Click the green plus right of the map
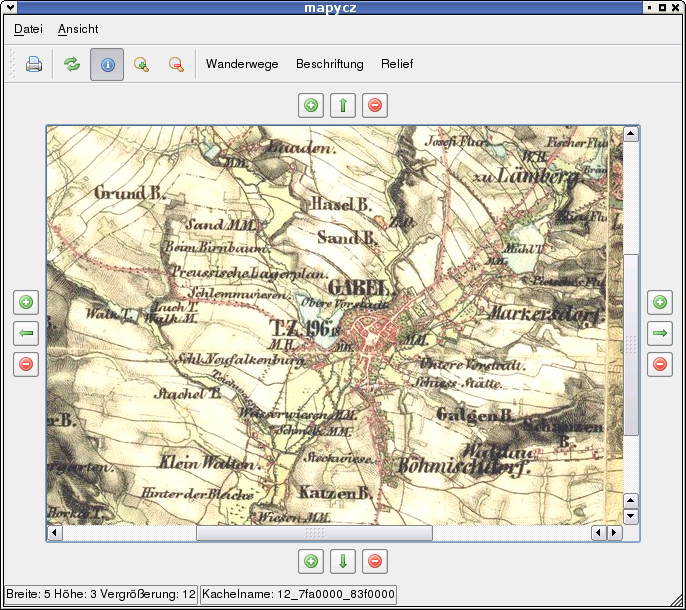The width and height of the screenshot is (686, 610). [x=660, y=302]
